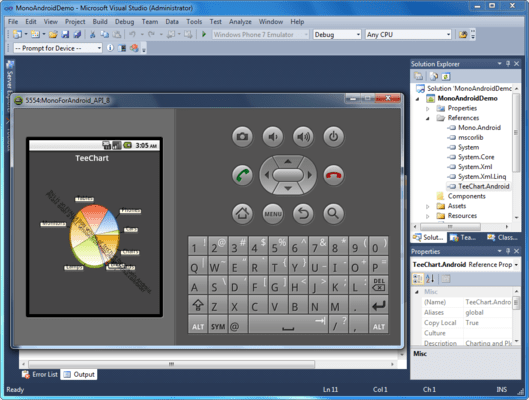This screenshot has width=529, height=400.
Task: Open the File menu
Action: (x=13, y=22)
